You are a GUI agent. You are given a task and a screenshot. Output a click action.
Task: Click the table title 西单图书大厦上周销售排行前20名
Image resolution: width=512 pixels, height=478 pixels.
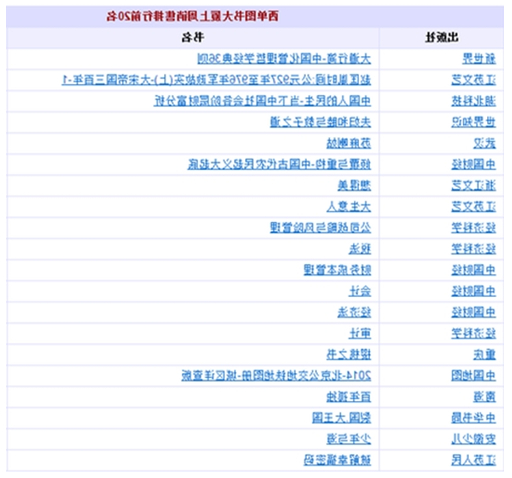tap(193, 16)
